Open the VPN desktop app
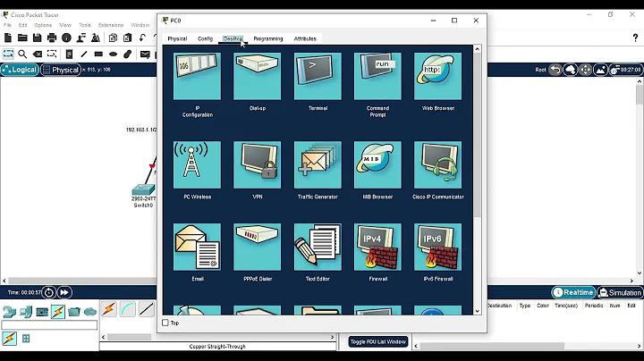Image resolution: width=644 pixels, height=361 pixels. coord(257,165)
